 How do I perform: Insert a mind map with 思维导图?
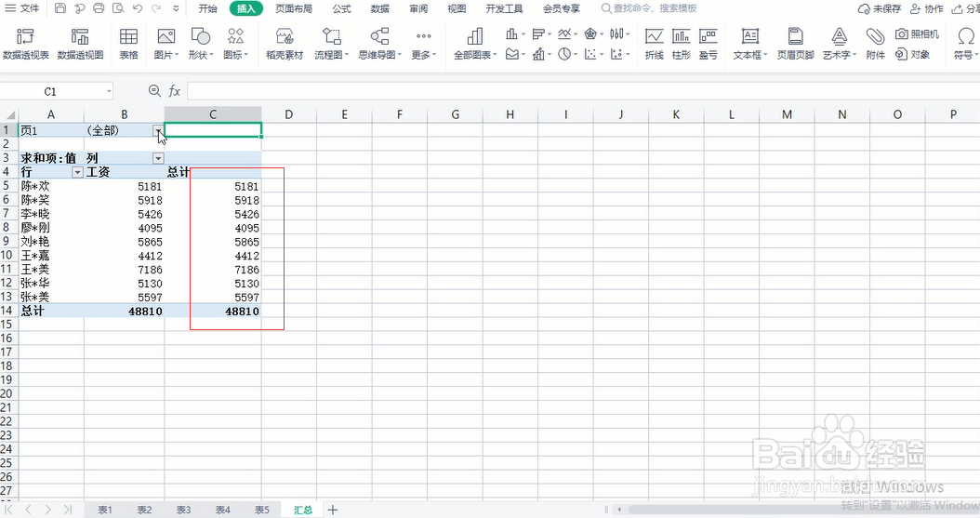[380, 43]
